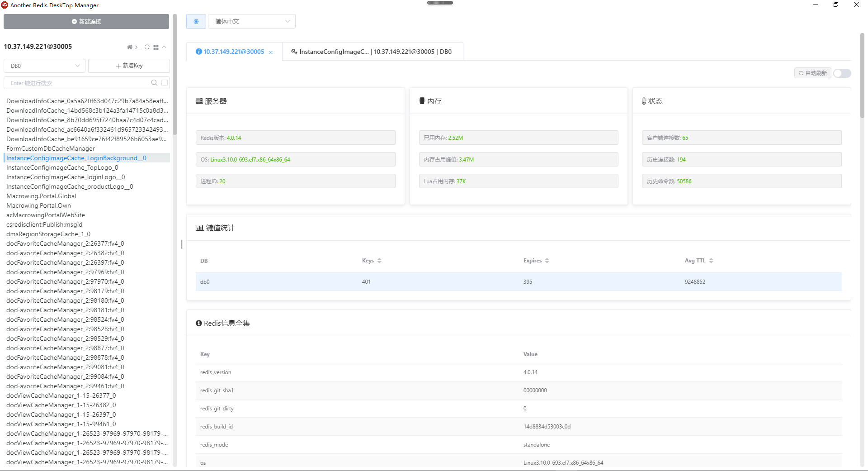Open the connection grid menu icon
The width and height of the screenshot is (868, 471).
[156, 47]
